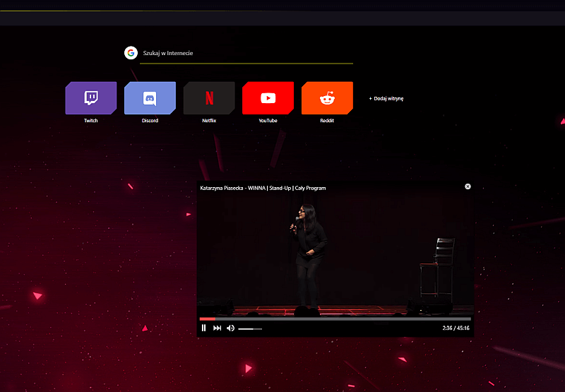This screenshot has height=392, width=565.
Task: Open the Twitch speed dial tile
Action: pos(91,98)
